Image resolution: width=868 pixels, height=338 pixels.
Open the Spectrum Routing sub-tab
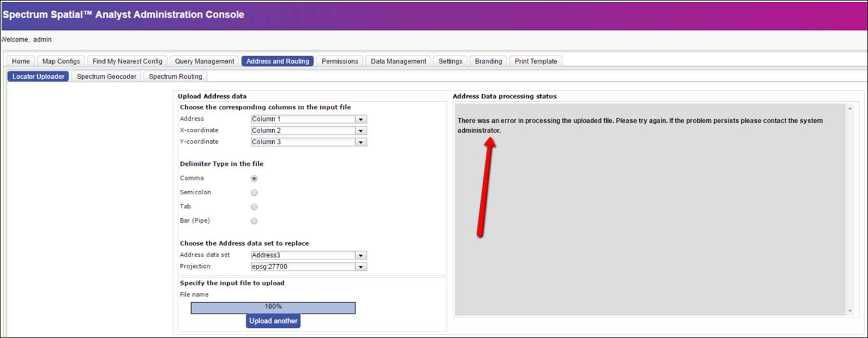(x=175, y=77)
